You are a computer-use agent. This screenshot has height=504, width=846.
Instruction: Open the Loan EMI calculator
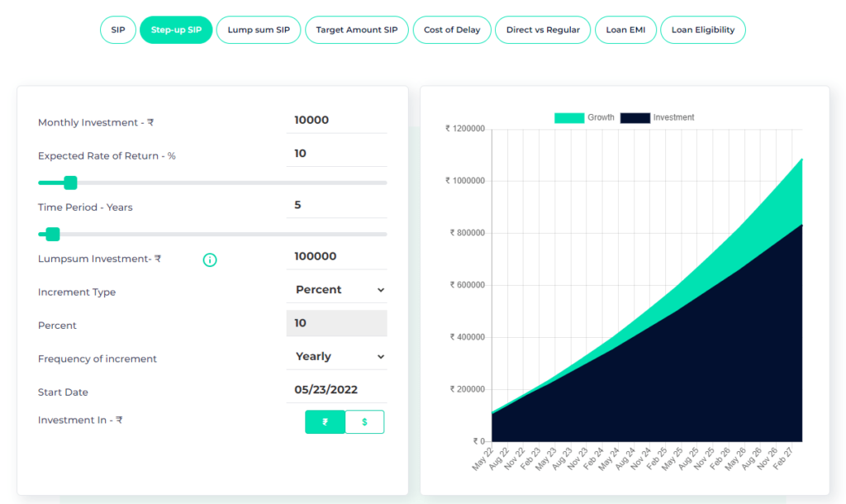[626, 30]
